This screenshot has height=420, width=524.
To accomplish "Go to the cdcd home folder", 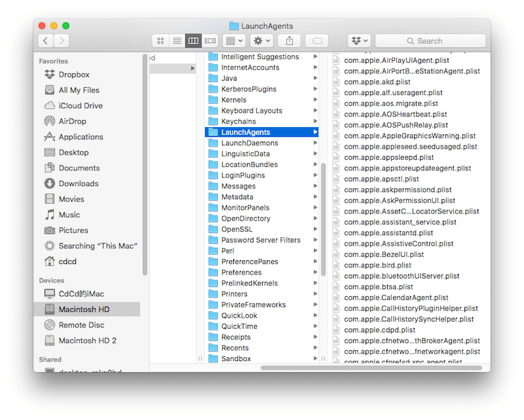I will pos(87,261).
